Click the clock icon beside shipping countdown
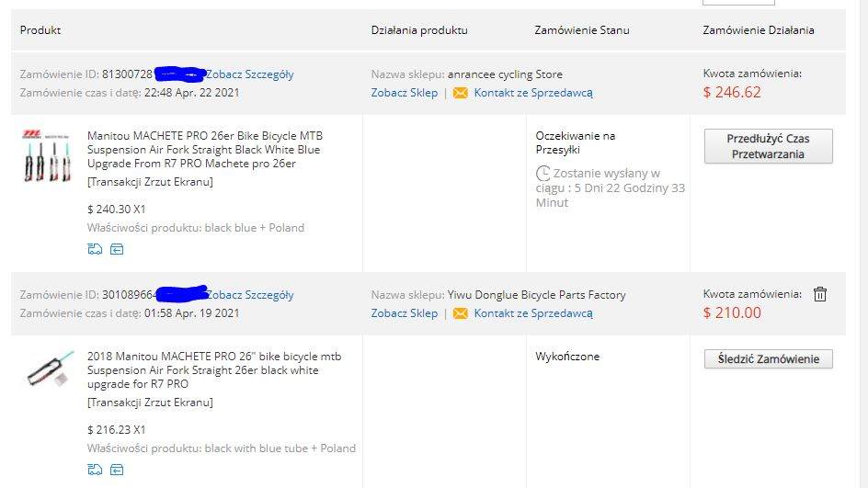 pyautogui.click(x=543, y=173)
